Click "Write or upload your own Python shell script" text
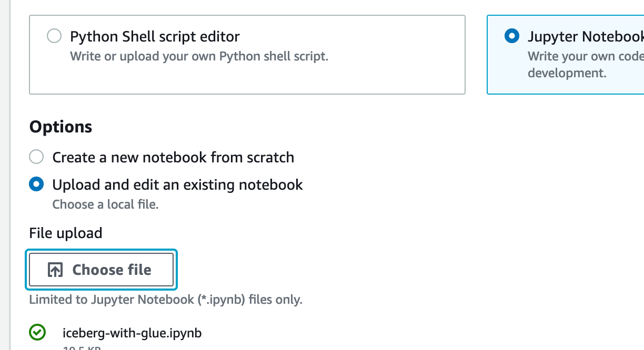 pos(199,56)
